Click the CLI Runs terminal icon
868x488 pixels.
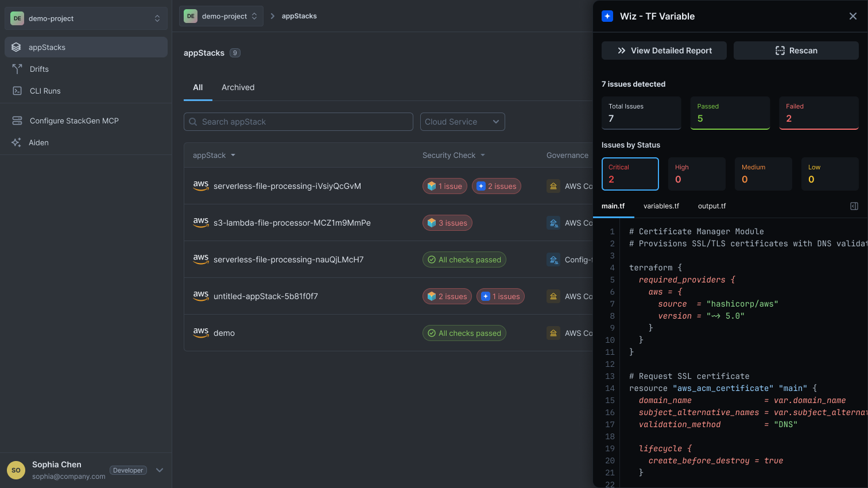17,91
